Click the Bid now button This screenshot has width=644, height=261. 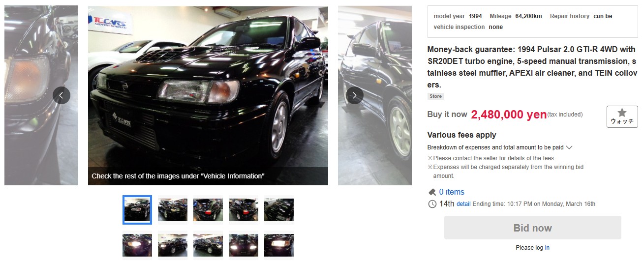pos(532,228)
